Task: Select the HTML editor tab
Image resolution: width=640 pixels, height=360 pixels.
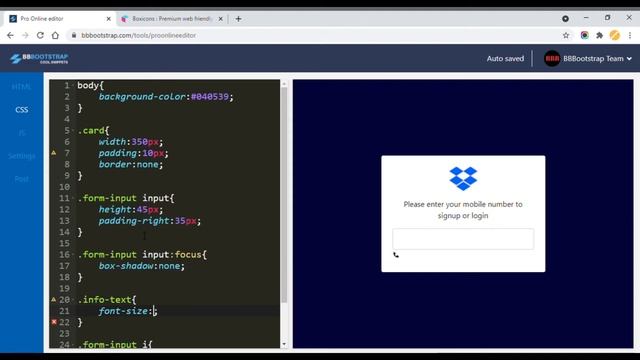Action: (x=21, y=87)
